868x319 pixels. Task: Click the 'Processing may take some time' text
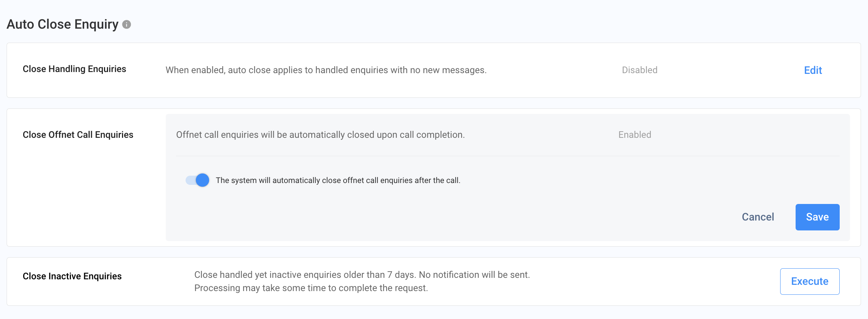coord(311,288)
